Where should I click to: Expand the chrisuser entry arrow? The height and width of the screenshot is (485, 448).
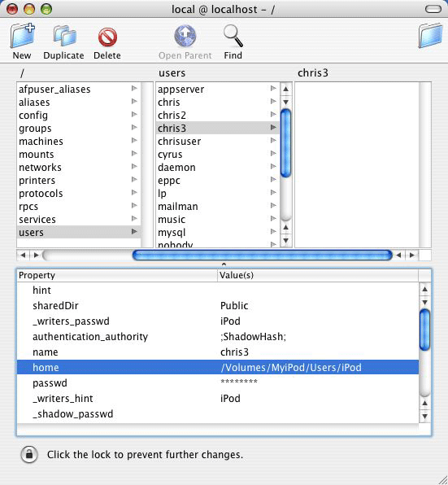point(273,141)
